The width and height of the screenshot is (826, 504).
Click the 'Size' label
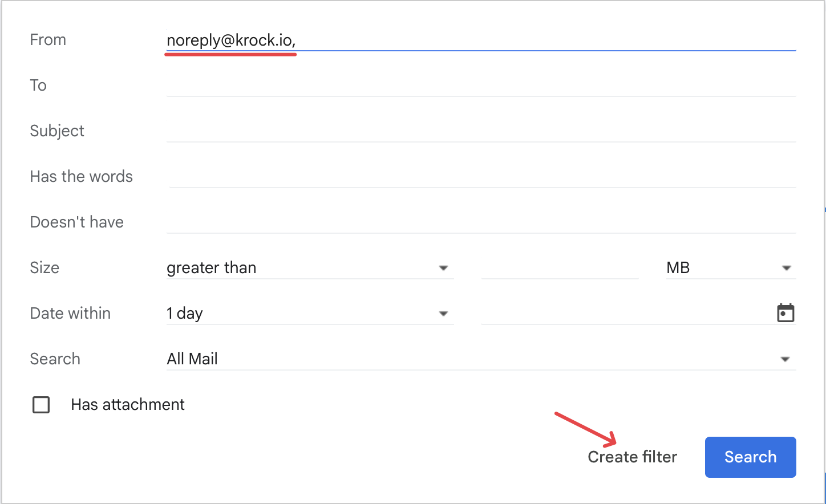(x=44, y=267)
